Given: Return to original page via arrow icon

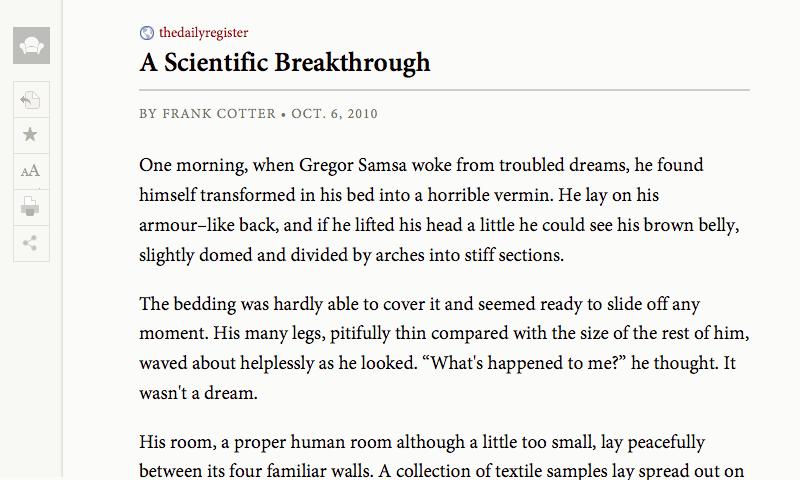Looking at the screenshot, I should coord(31,99).
